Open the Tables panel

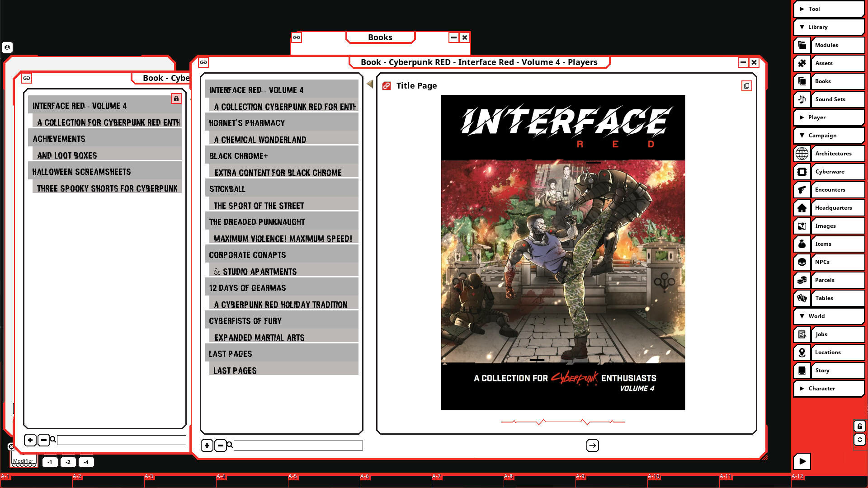tap(837, 298)
